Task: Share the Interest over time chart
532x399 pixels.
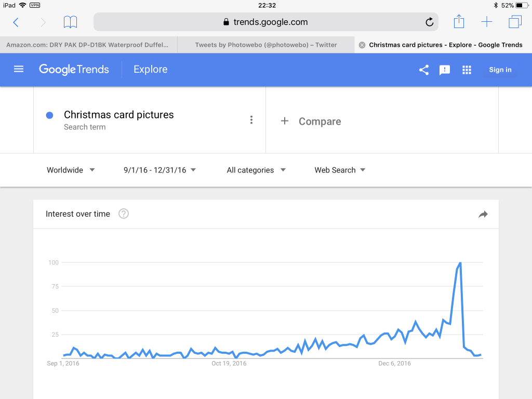Action: 483,214
